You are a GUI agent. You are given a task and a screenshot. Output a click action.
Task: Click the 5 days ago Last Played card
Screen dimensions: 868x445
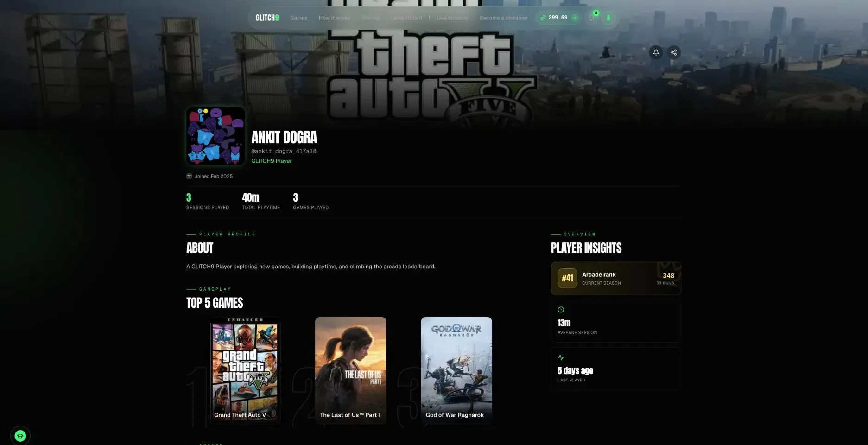click(x=616, y=369)
